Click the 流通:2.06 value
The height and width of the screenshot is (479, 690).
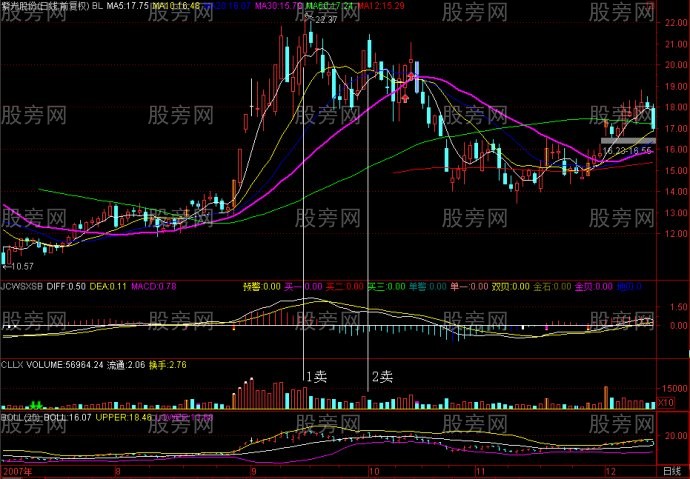125,365
